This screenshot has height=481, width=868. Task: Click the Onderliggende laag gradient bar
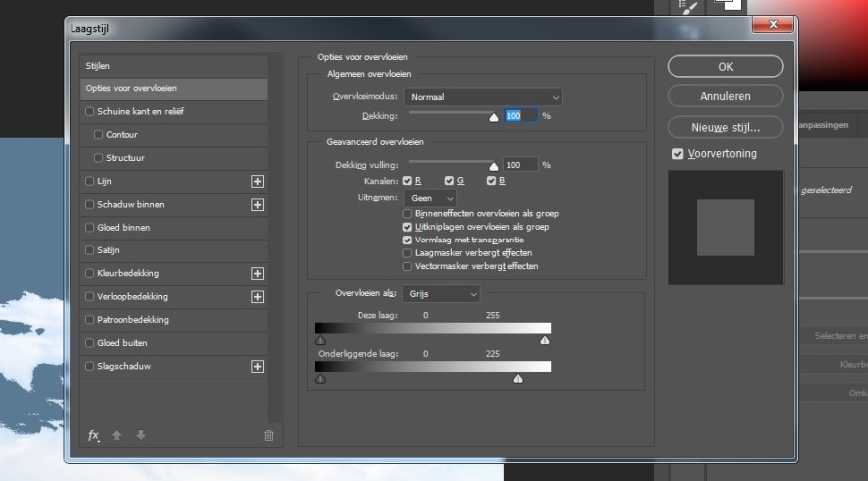(433, 367)
